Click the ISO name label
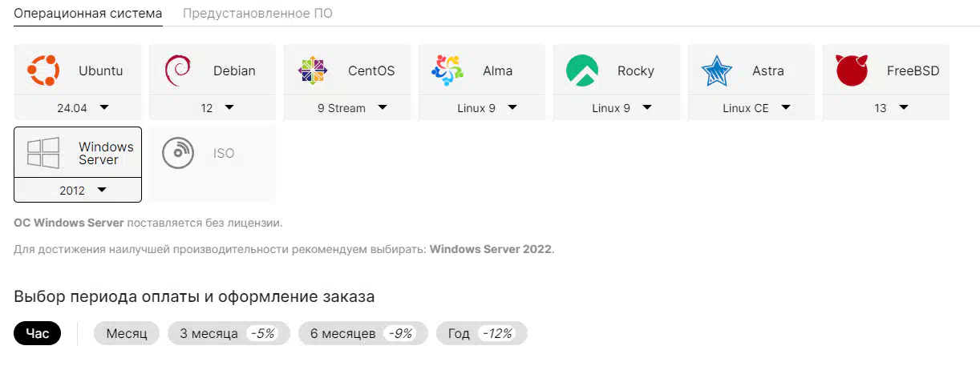Image resolution: width=980 pixels, height=366 pixels. coord(224,153)
